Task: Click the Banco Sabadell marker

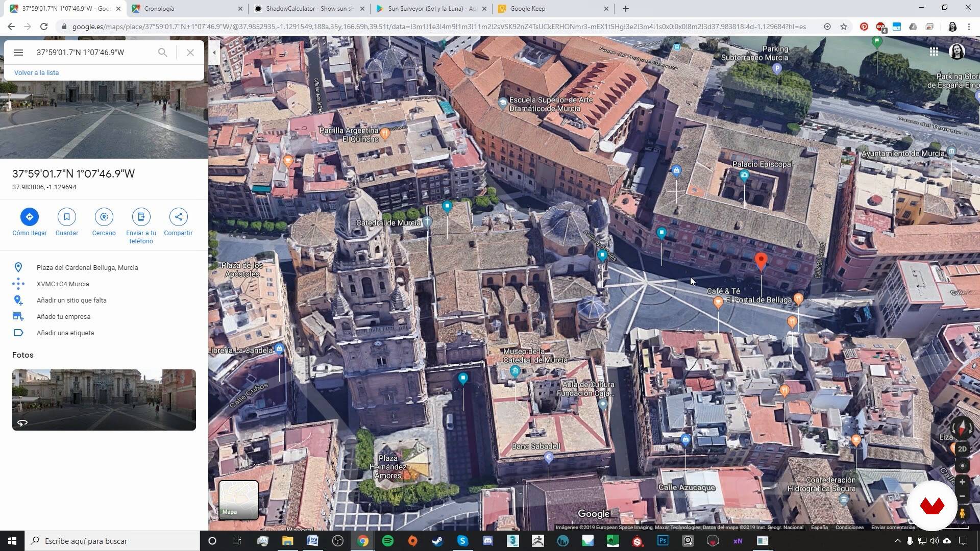Action: coord(549,458)
